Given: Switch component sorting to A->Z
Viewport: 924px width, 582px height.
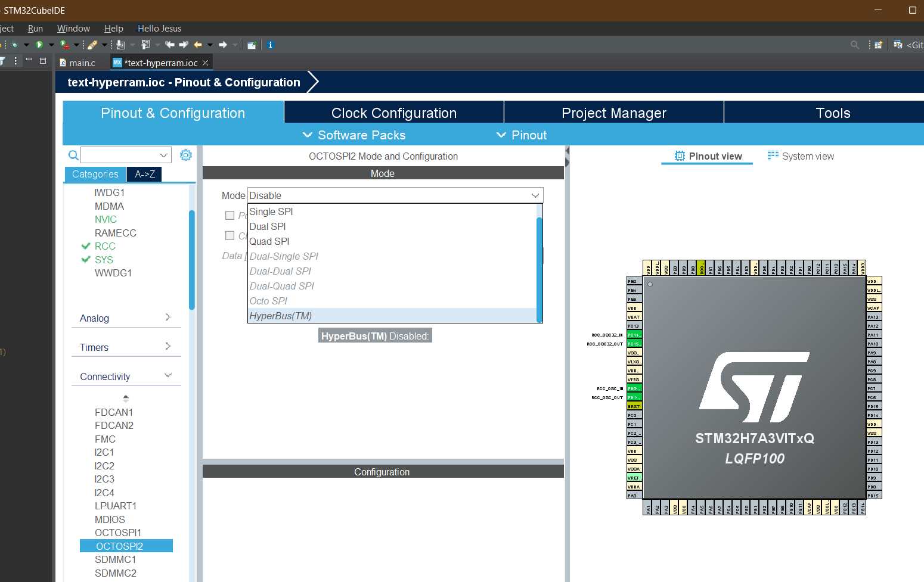Looking at the screenshot, I should click(x=144, y=174).
